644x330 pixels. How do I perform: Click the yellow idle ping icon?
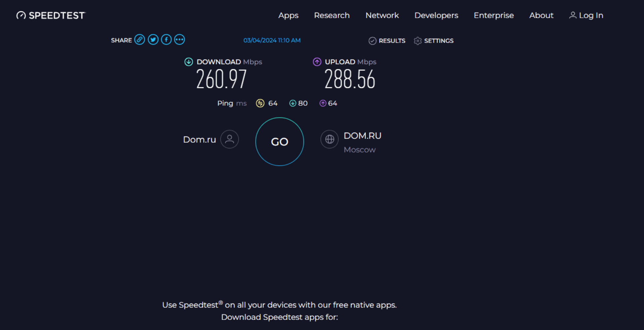coord(260,103)
